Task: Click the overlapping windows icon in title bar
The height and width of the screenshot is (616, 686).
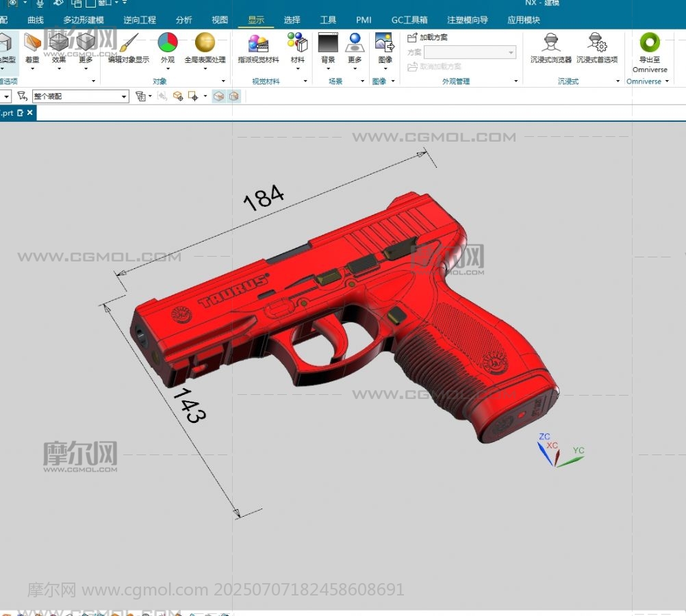Action: pos(76,3)
